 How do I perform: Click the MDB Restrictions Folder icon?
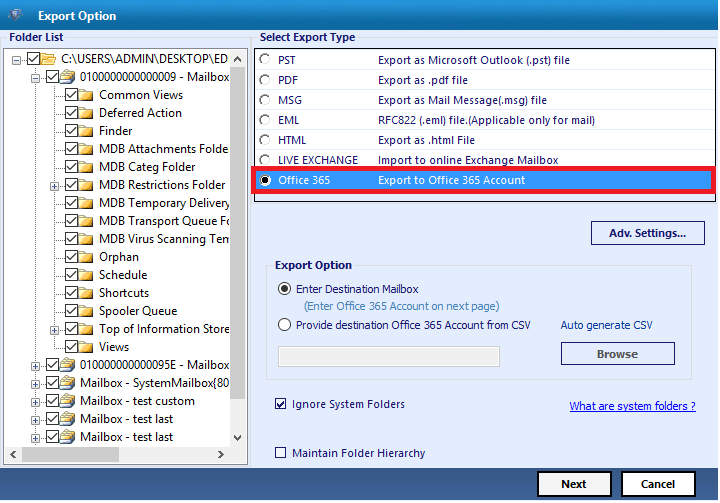click(85, 185)
